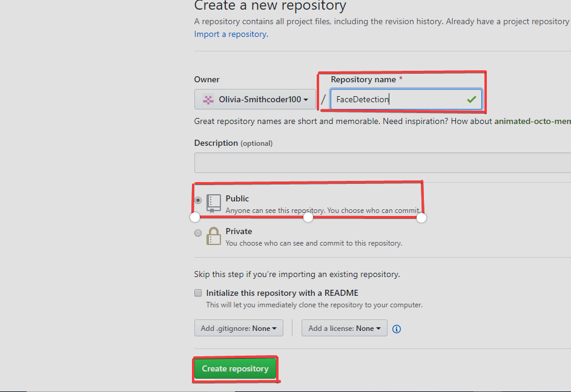Click the Private padlock icon
The width and height of the screenshot is (571, 392).
(x=213, y=236)
